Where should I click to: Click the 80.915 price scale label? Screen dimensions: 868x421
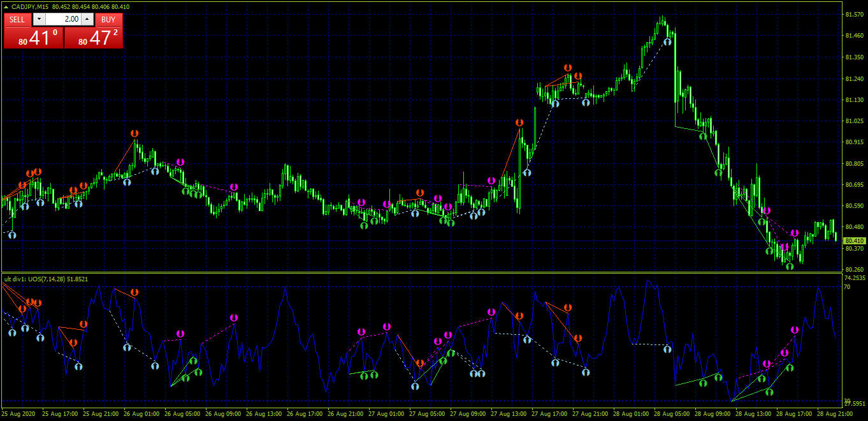853,142
